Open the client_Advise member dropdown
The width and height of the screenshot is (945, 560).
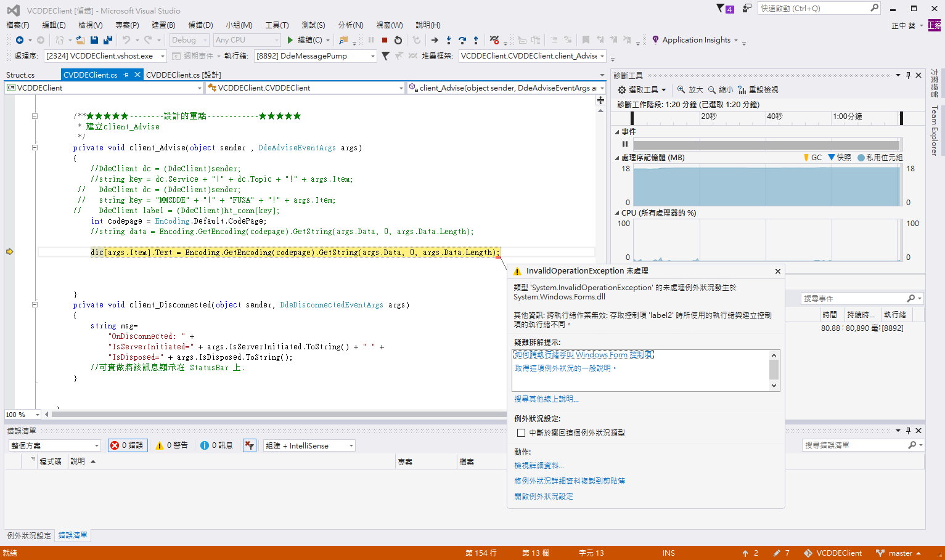point(507,88)
